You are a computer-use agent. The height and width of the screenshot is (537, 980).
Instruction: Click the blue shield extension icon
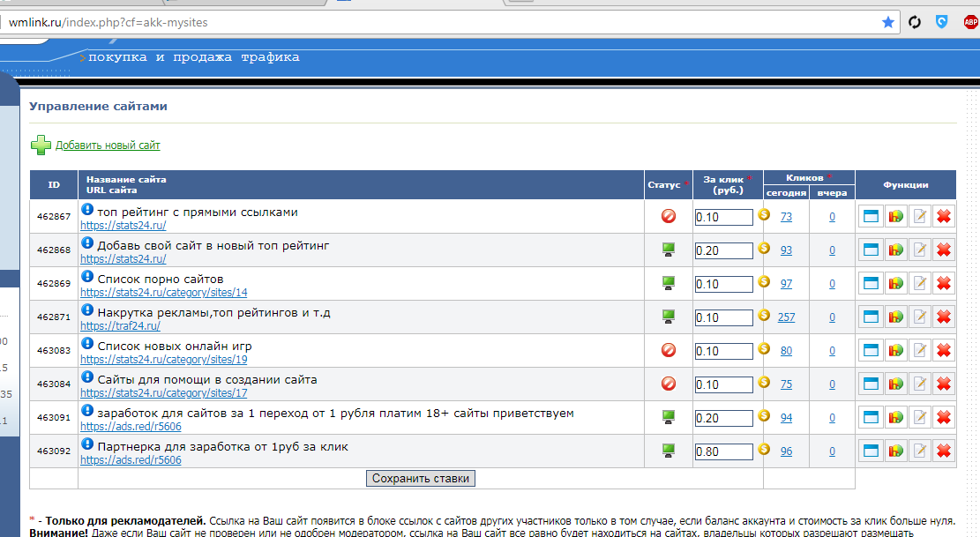click(942, 22)
